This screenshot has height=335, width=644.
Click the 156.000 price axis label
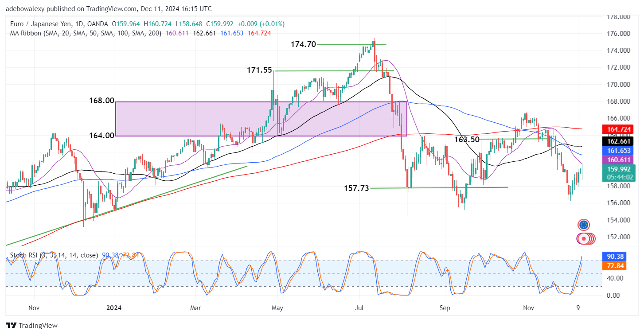coord(619,203)
